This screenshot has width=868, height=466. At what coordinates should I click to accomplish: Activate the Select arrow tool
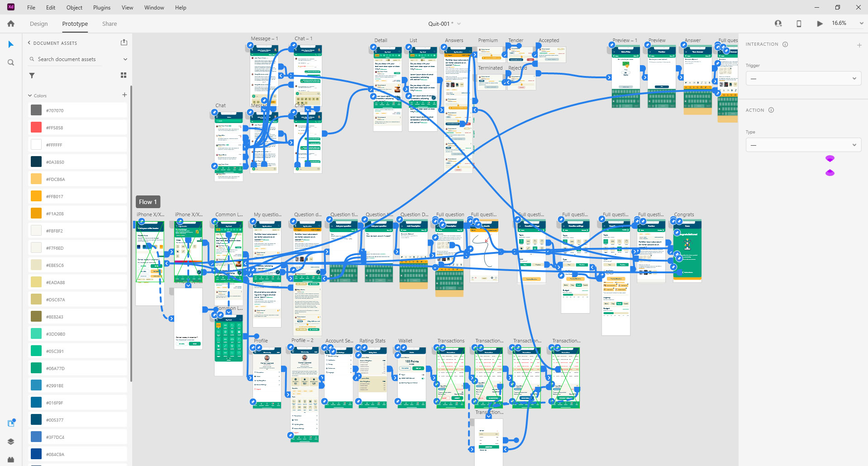(x=11, y=44)
